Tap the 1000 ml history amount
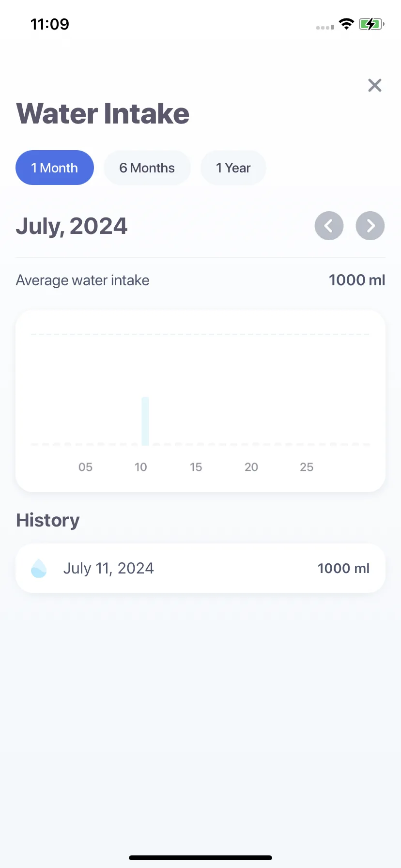Viewport: 401px width, 868px height. [x=343, y=568]
